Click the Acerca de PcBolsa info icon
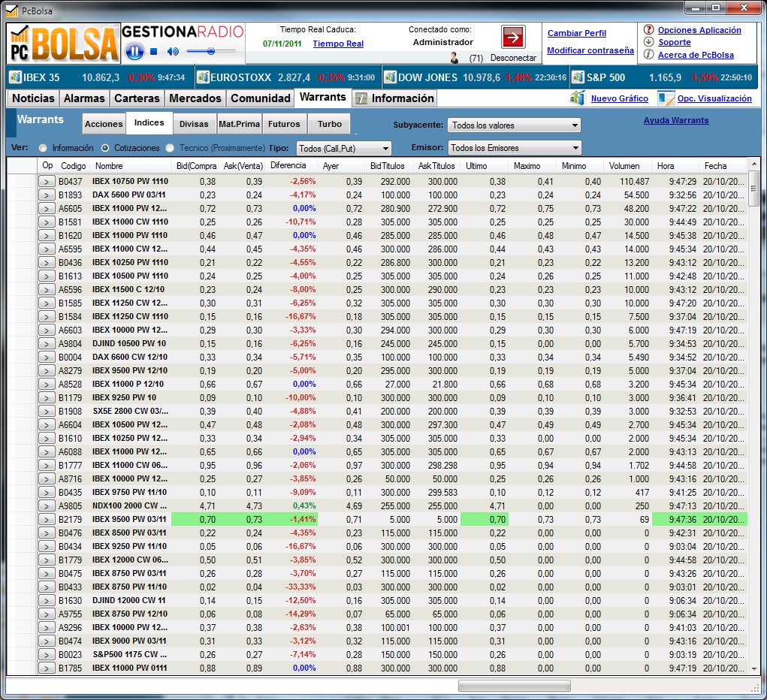The image size is (767, 700). point(648,54)
